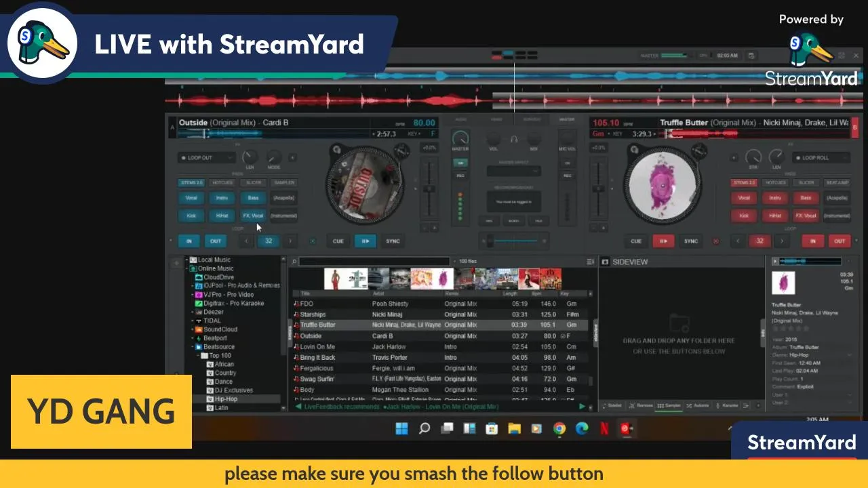Click deck B effect plus icon
This screenshot has width=868, height=488.
pos(734,158)
